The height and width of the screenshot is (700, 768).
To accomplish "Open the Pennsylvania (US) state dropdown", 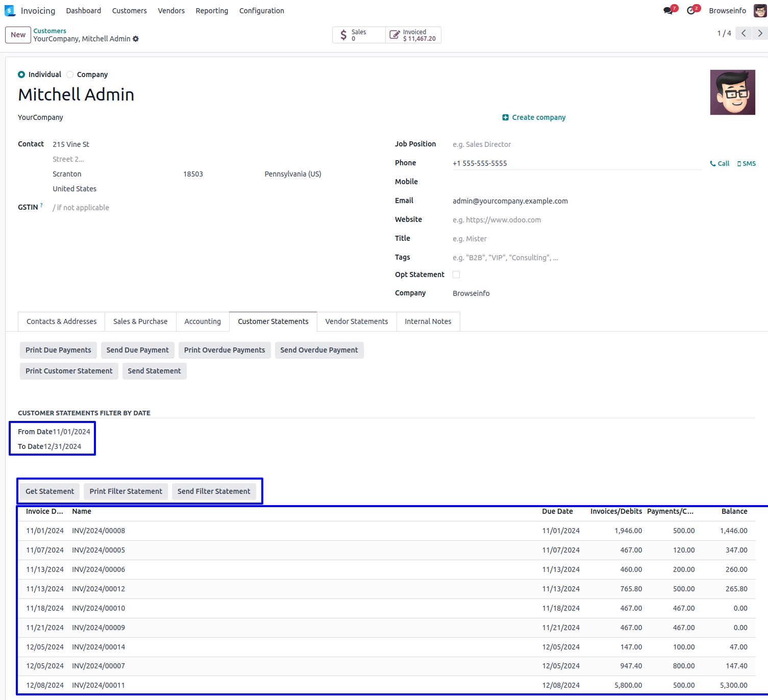I will click(293, 174).
